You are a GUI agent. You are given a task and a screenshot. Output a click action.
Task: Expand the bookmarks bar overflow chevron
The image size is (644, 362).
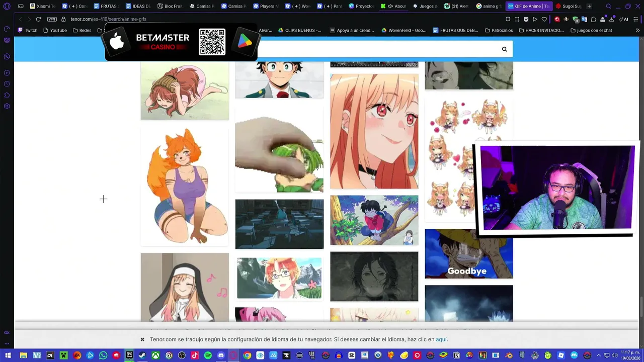637,30
